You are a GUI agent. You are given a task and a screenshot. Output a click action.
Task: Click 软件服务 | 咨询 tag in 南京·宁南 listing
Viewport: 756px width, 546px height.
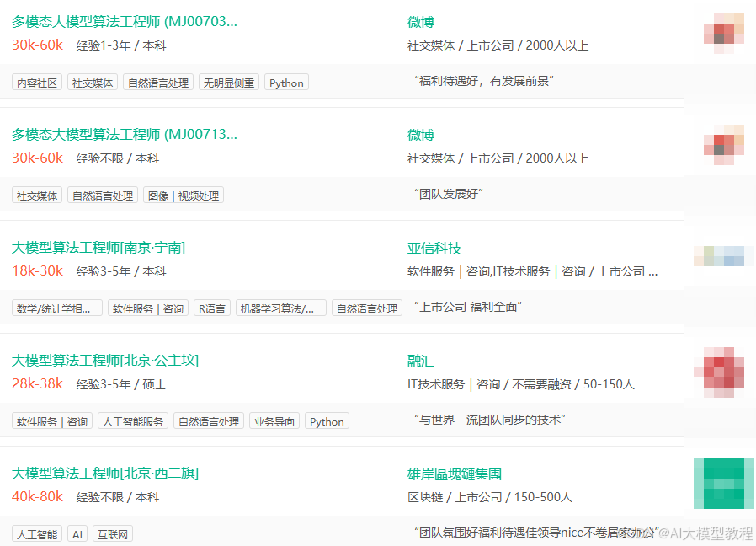(148, 308)
